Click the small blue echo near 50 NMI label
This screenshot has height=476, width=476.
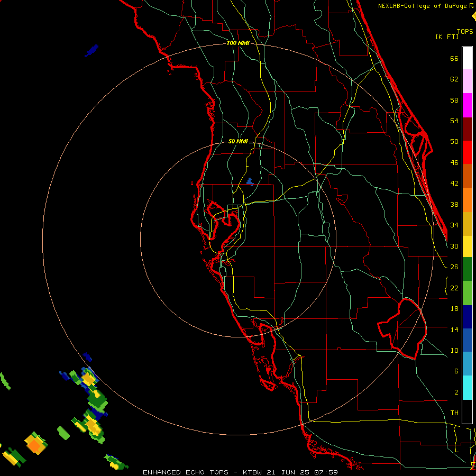pos(250,181)
